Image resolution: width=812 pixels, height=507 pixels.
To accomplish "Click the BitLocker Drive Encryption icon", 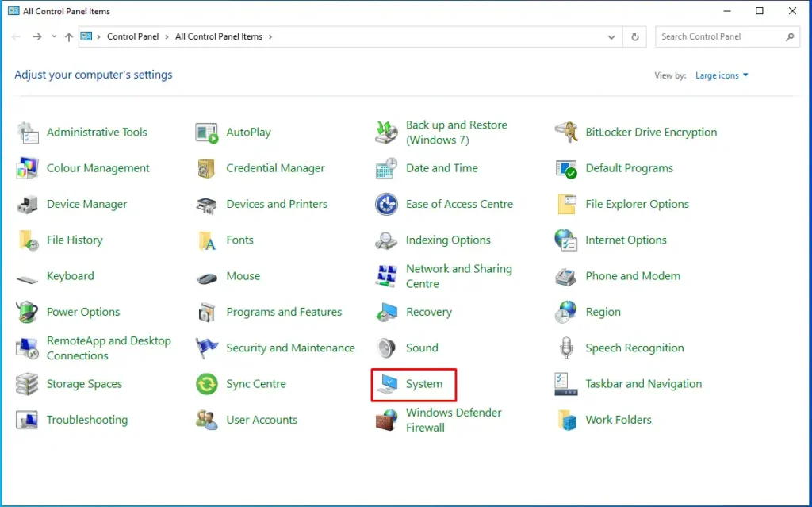I will point(565,133).
